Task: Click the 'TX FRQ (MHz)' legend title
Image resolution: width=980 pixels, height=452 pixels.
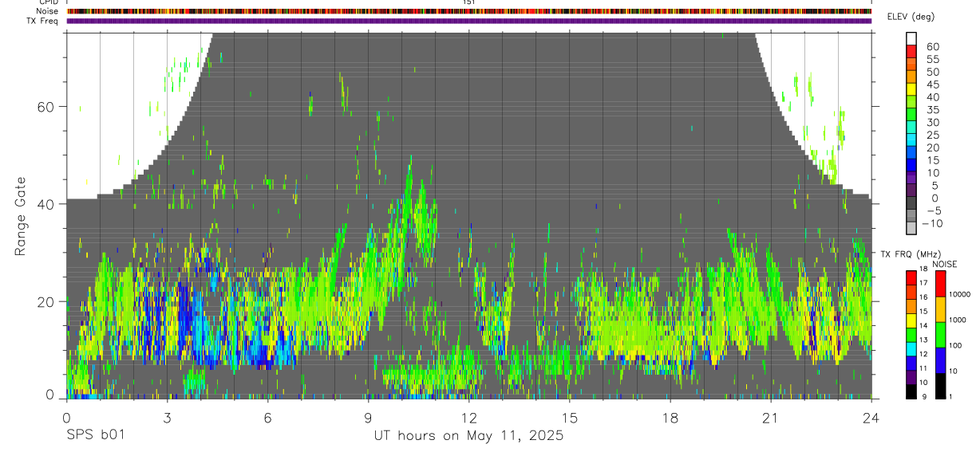Action: tap(910, 254)
